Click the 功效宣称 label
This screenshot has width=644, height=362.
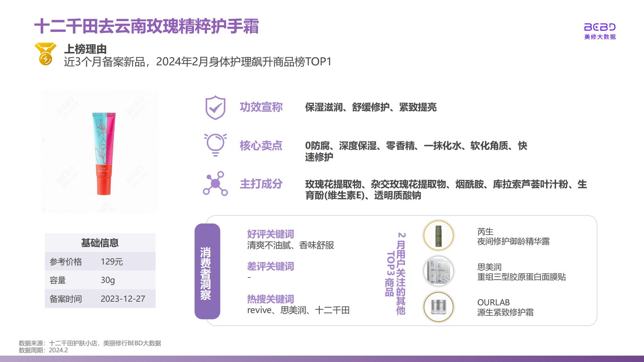pos(261,107)
